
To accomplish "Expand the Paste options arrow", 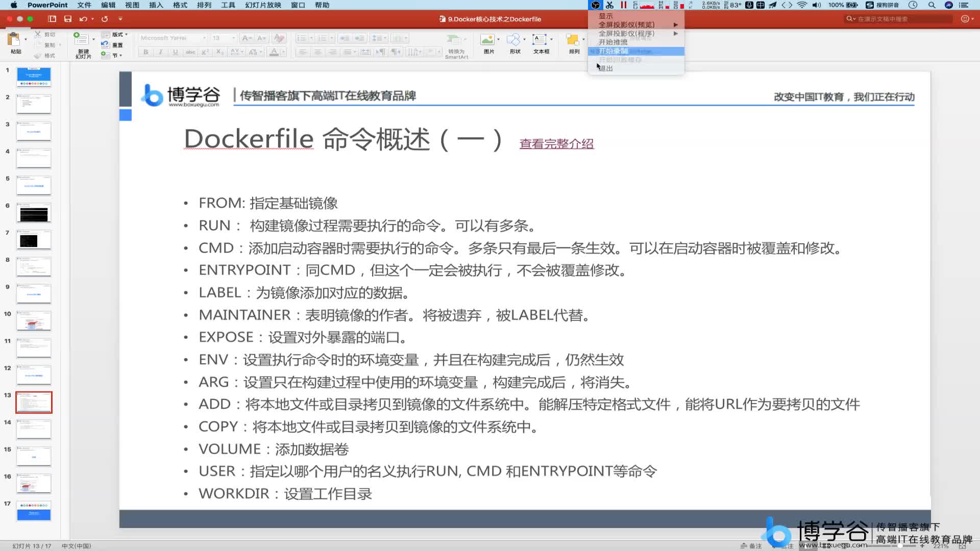I will pyautogui.click(x=26, y=39).
